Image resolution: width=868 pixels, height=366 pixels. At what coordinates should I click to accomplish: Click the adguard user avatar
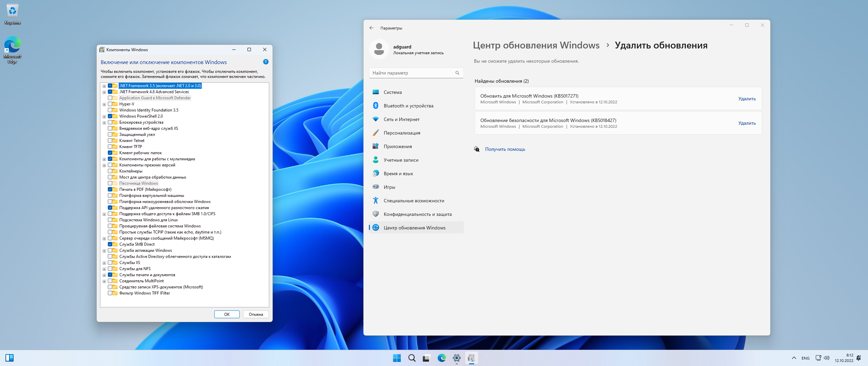click(x=379, y=49)
